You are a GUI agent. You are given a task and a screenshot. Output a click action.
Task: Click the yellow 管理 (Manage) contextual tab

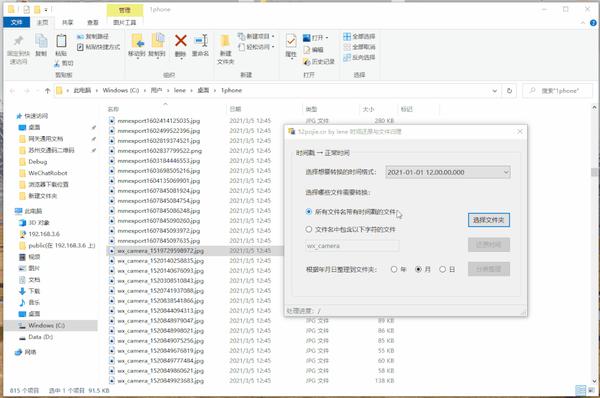coord(125,10)
